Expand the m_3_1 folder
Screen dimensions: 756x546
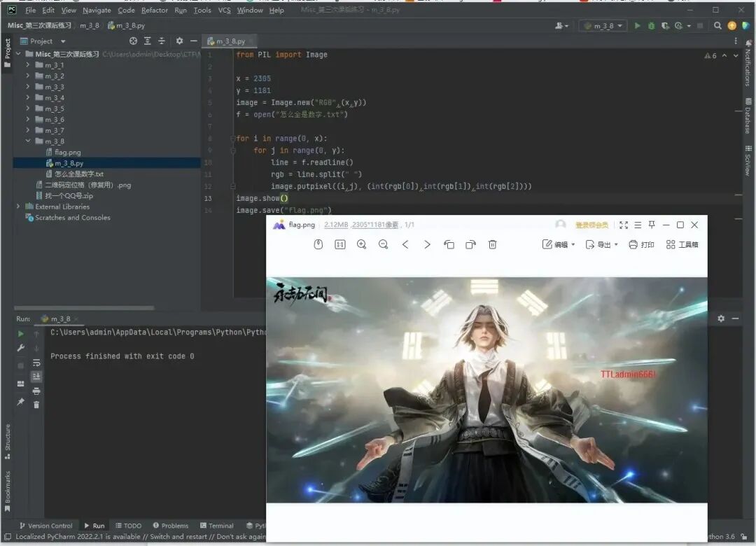(x=27, y=64)
